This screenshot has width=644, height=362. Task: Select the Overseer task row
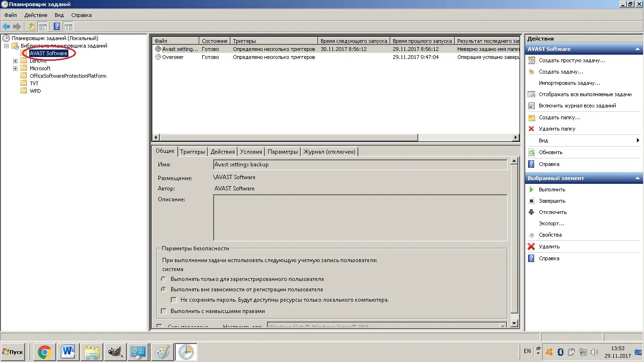pyautogui.click(x=336, y=57)
